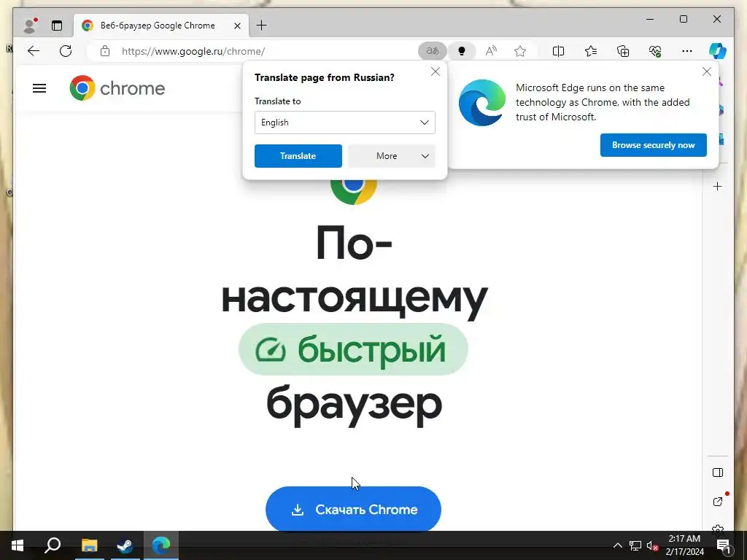View site information lock icon
The image size is (747, 560).
coord(105,51)
